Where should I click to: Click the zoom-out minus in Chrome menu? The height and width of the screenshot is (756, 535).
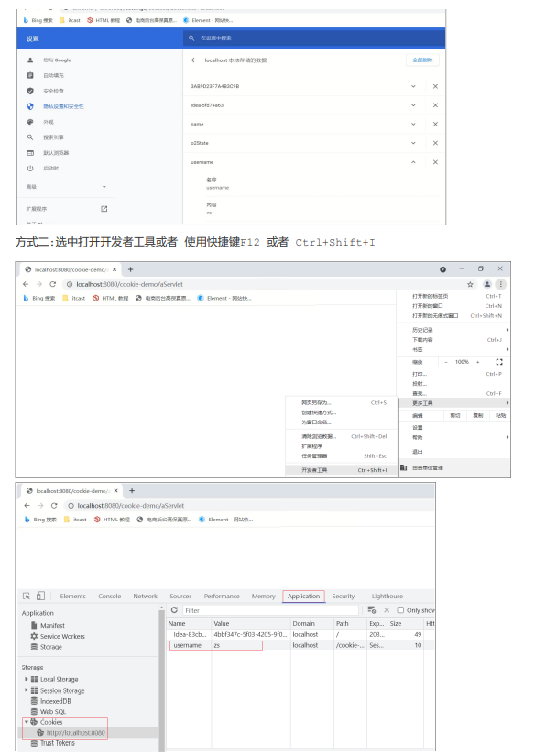(x=446, y=362)
